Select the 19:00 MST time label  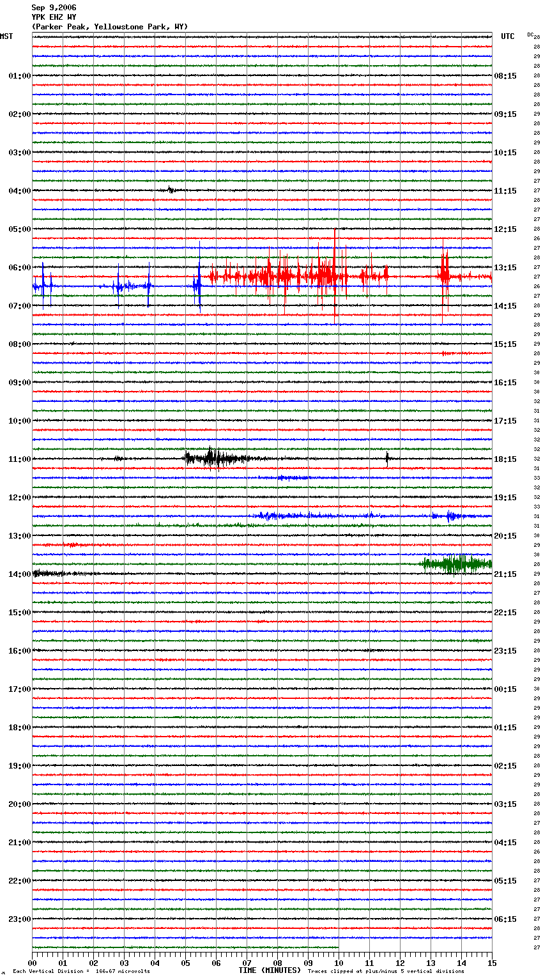[x=20, y=766]
